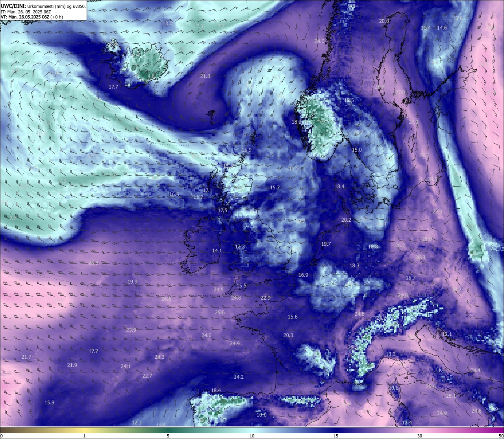Click the VT valid-time line showing (+0 h)
Screen dimensions: 504x439
[x=32, y=17]
